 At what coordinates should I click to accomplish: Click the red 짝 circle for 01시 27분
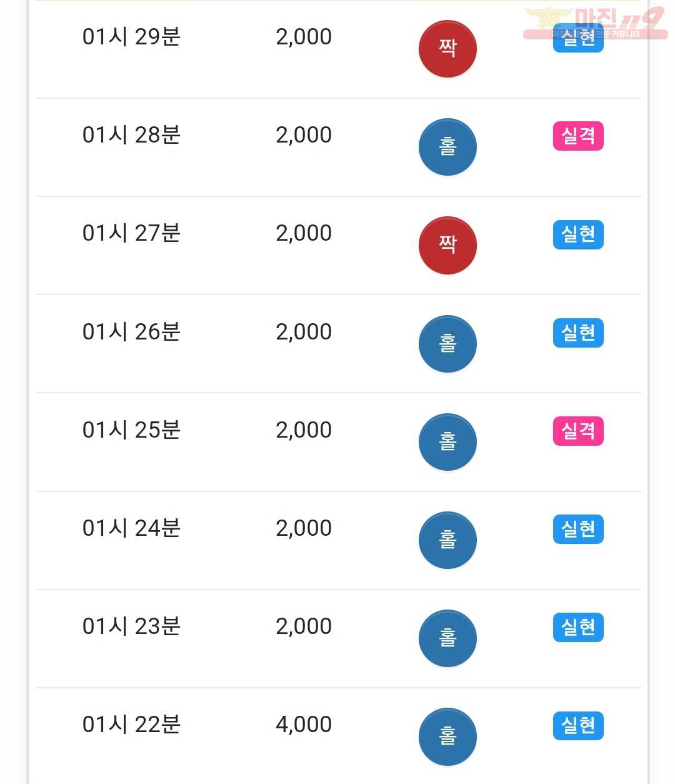click(447, 245)
